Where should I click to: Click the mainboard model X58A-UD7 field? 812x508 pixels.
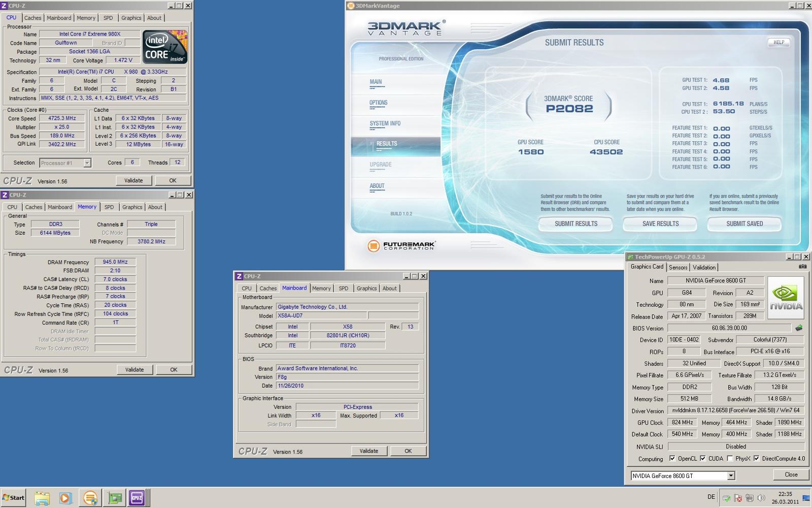pyautogui.click(x=322, y=315)
